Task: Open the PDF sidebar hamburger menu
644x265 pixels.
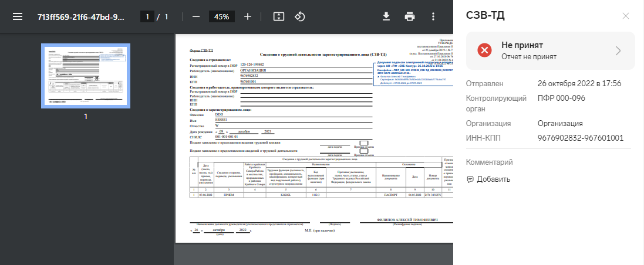Action: [18, 16]
